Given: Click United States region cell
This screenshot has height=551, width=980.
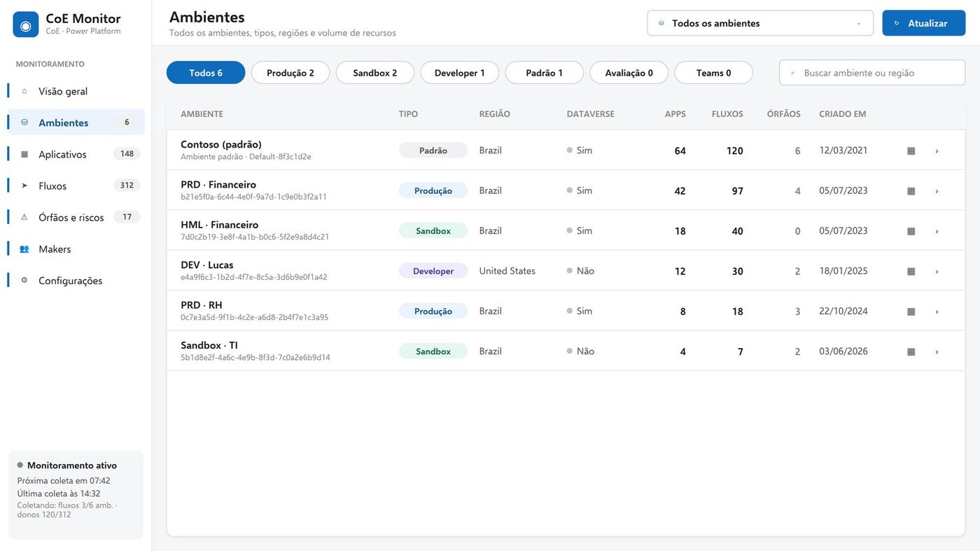Looking at the screenshot, I should point(507,271).
